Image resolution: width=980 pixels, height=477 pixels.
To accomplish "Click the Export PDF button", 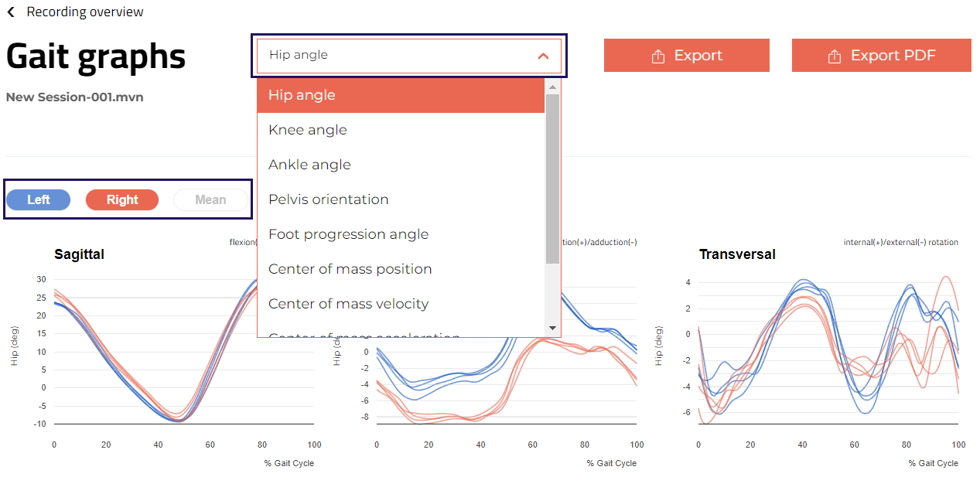I will tap(881, 55).
